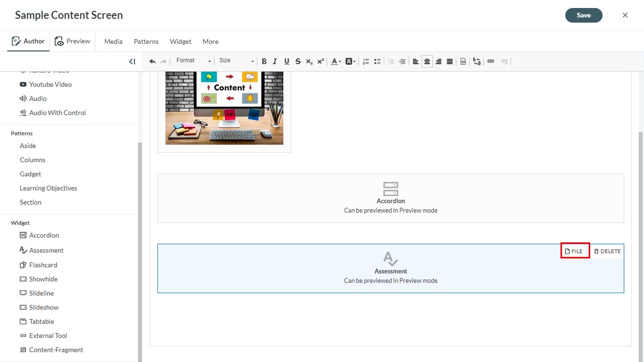Click the Redo arrow in the toolbar
Image resolution: width=644 pixels, height=362 pixels.
click(164, 61)
